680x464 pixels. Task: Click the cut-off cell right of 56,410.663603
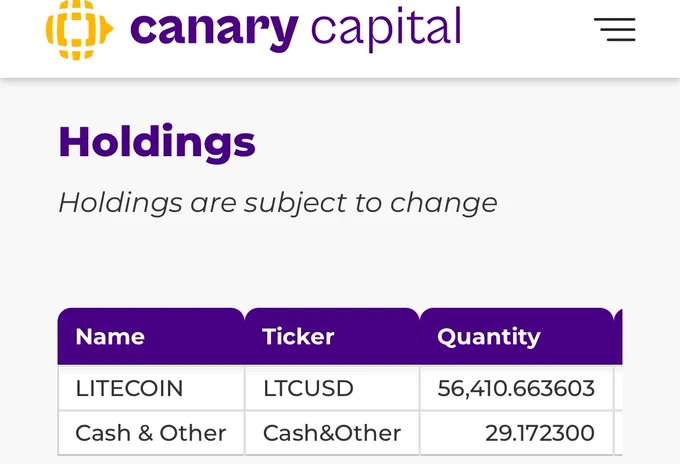point(618,388)
